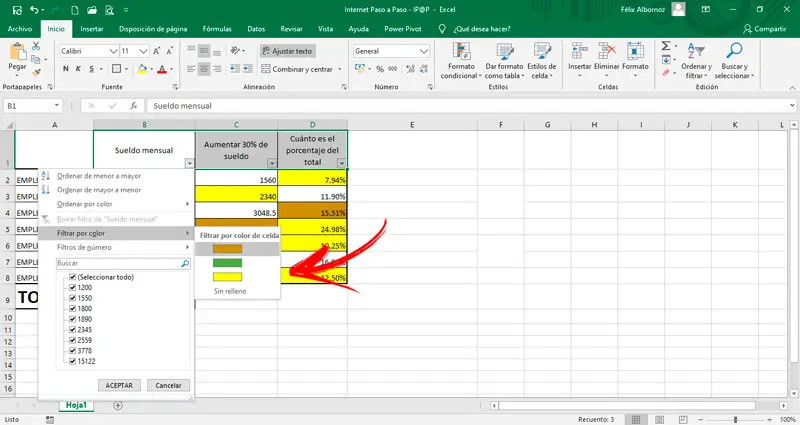Add a new sheet with plus icon
This screenshot has width=800, height=425.
pos(118,406)
